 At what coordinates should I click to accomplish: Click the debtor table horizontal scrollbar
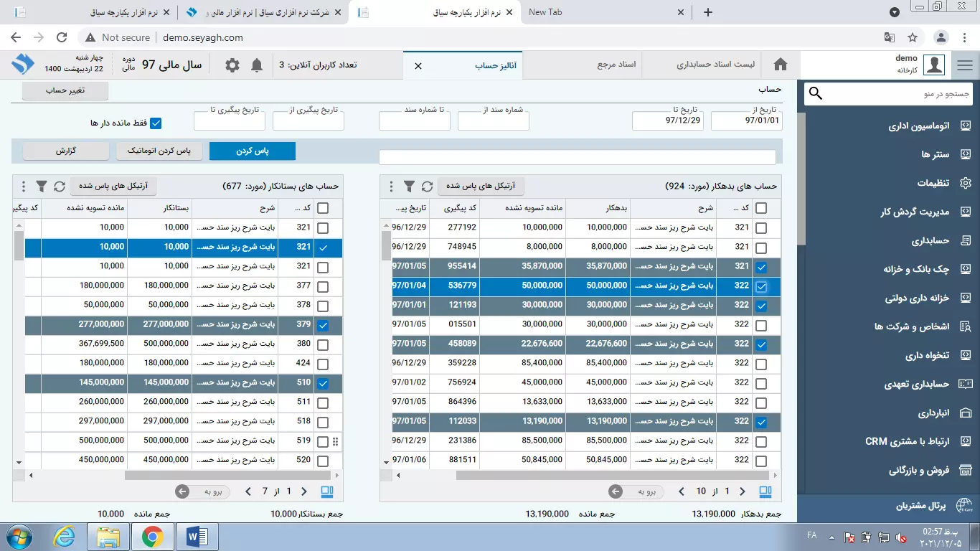[595, 475]
